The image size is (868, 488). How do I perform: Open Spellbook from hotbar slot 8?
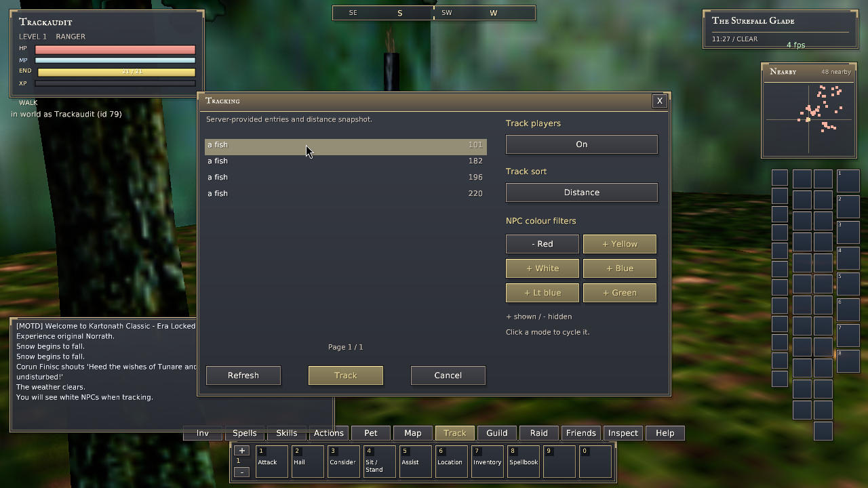[524, 462]
